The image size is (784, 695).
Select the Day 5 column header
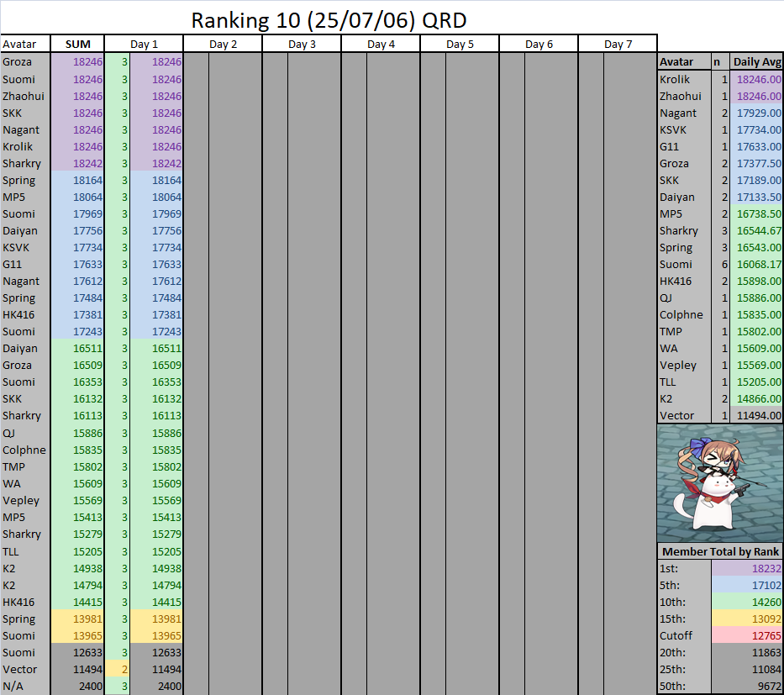pyautogui.click(x=460, y=44)
